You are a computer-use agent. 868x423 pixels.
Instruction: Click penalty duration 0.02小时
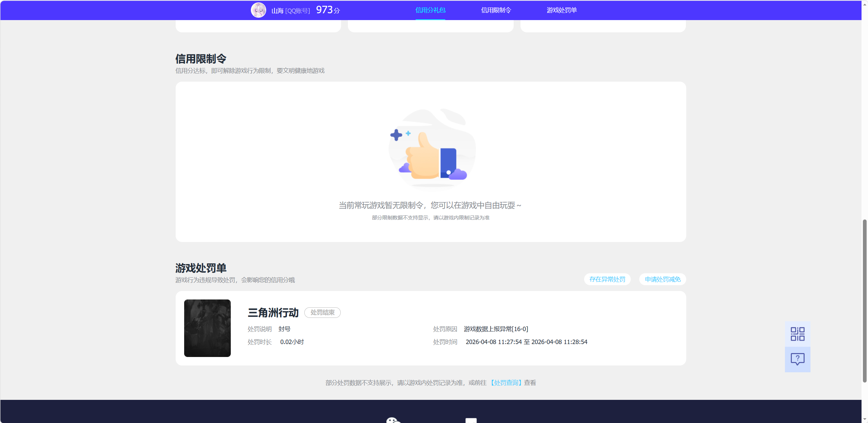click(292, 342)
